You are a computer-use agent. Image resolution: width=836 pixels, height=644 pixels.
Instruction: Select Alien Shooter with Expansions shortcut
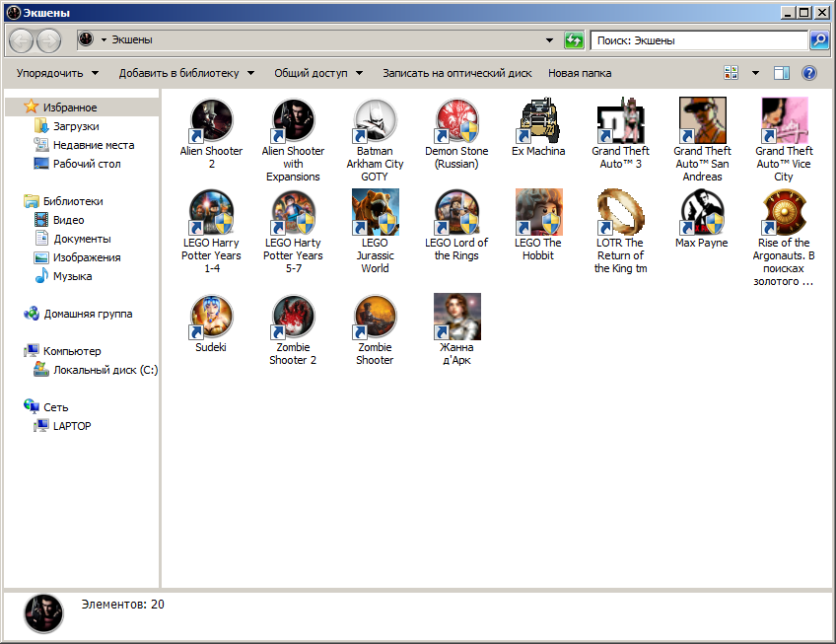click(293, 121)
